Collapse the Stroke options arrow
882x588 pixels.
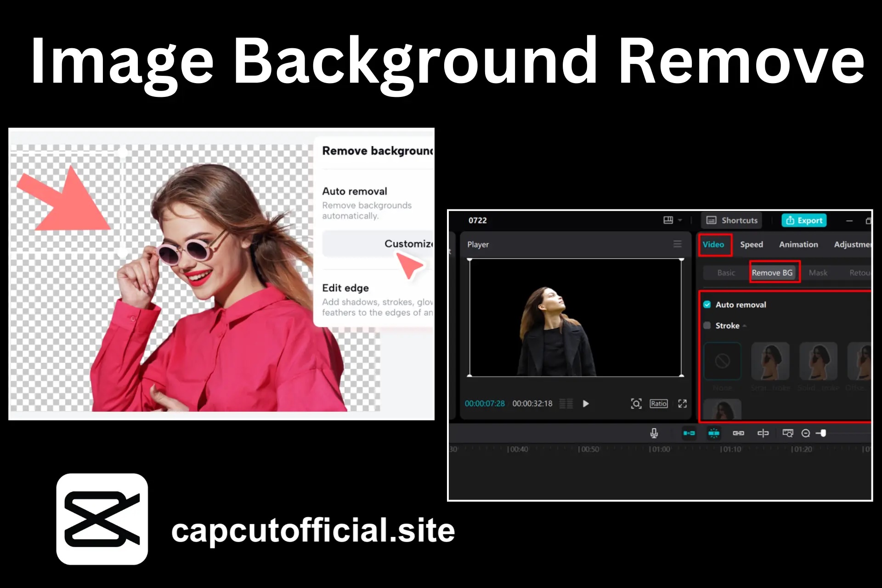click(x=745, y=326)
